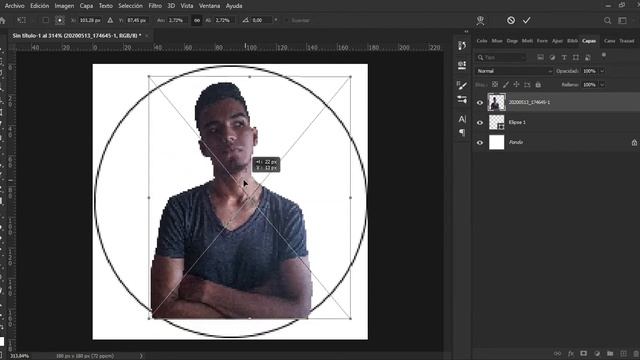
Task: Open the Normal blend mode dropdown
Action: coord(513,71)
